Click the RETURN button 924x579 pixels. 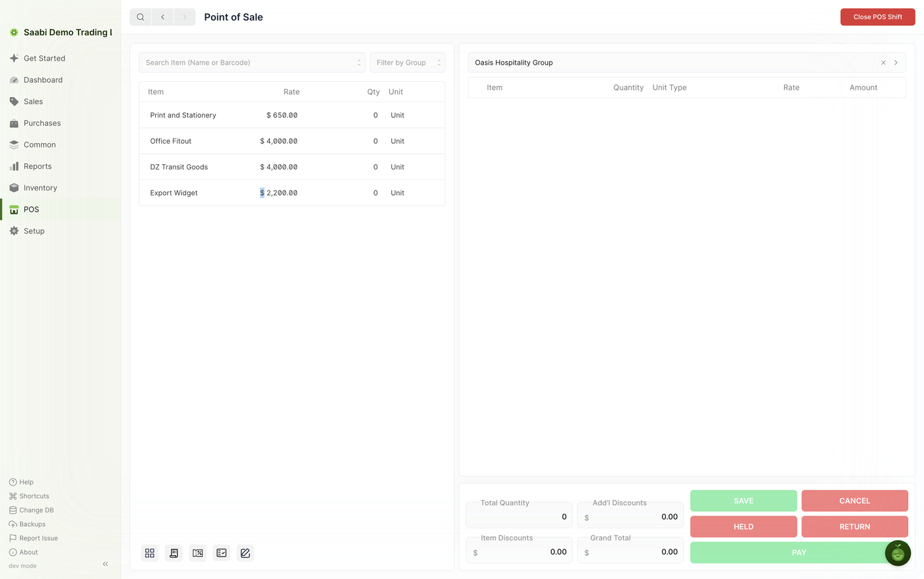[855, 526]
